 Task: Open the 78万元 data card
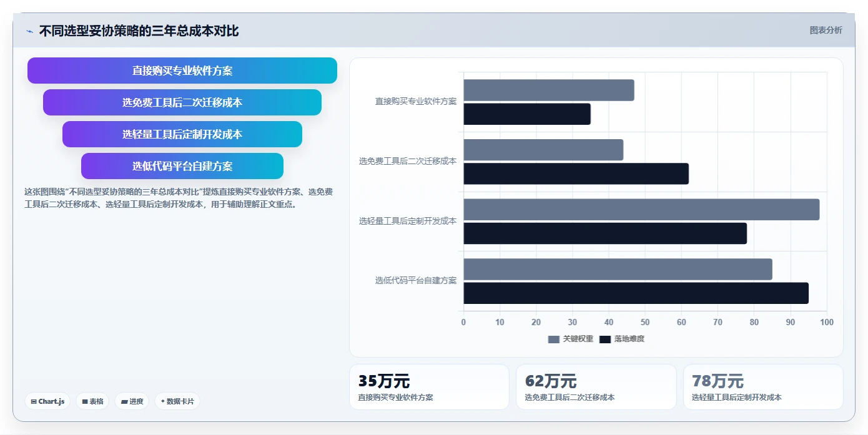(763, 387)
